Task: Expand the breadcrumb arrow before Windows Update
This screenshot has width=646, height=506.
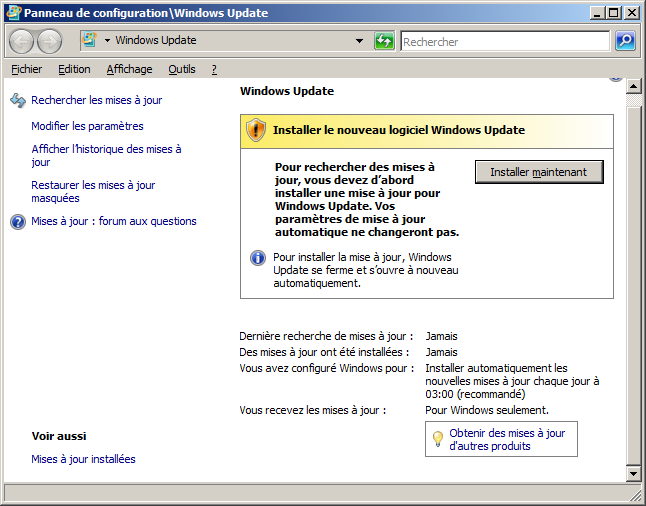Action: pos(108,41)
